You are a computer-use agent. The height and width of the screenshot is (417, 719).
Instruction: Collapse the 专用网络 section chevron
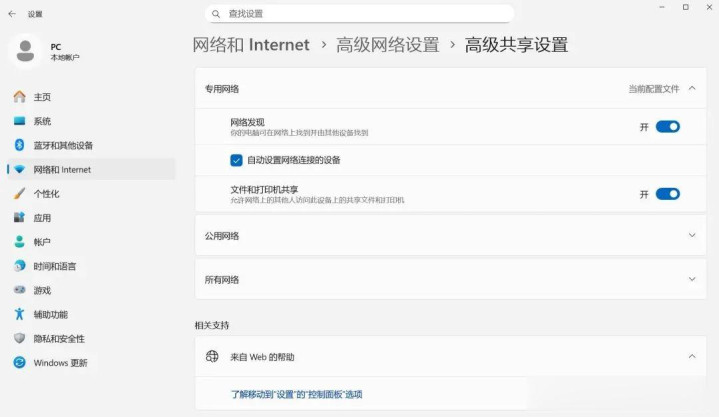tap(692, 89)
